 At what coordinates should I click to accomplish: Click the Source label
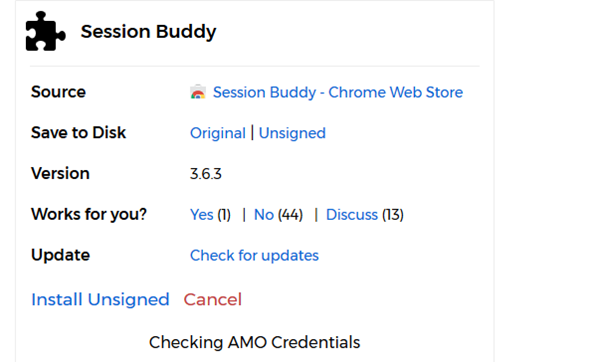[59, 92]
